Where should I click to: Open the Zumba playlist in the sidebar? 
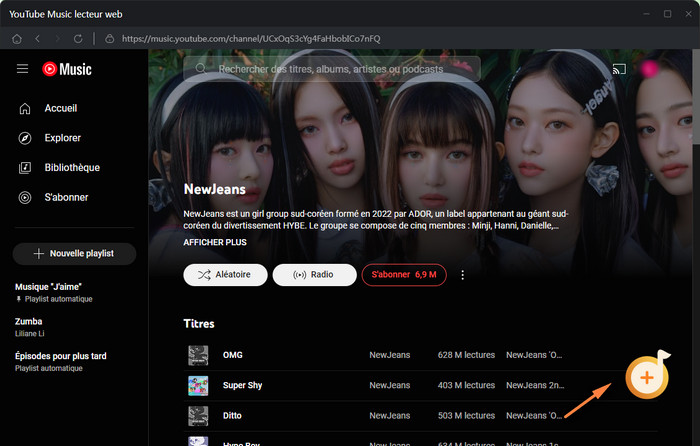pyautogui.click(x=29, y=322)
